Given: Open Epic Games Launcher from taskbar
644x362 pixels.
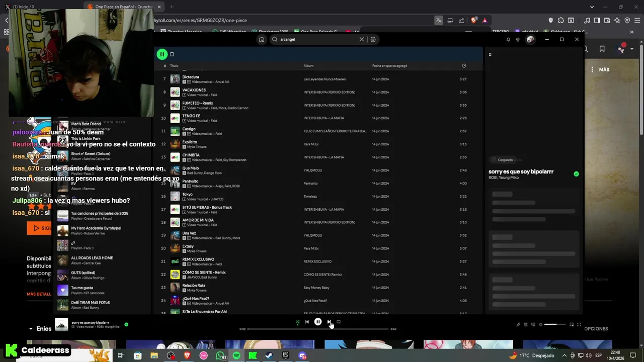Looking at the screenshot, I should coord(286,355).
